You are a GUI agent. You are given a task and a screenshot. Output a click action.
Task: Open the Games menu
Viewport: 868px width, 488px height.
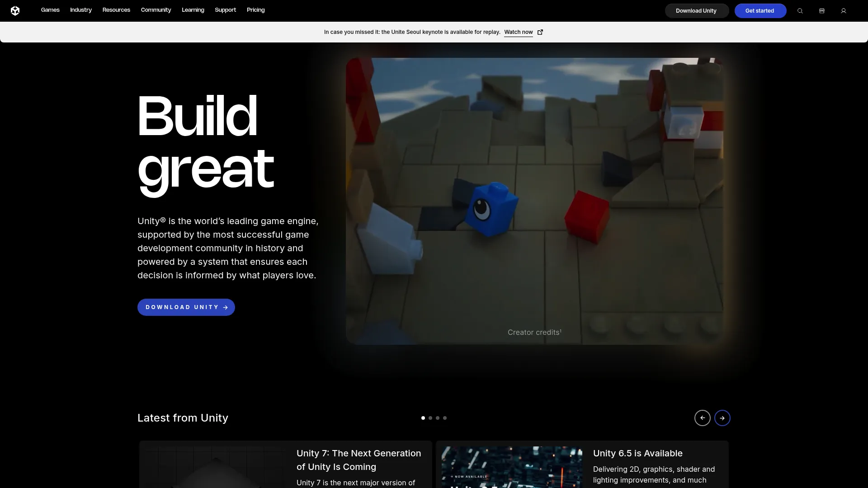(50, 10)
